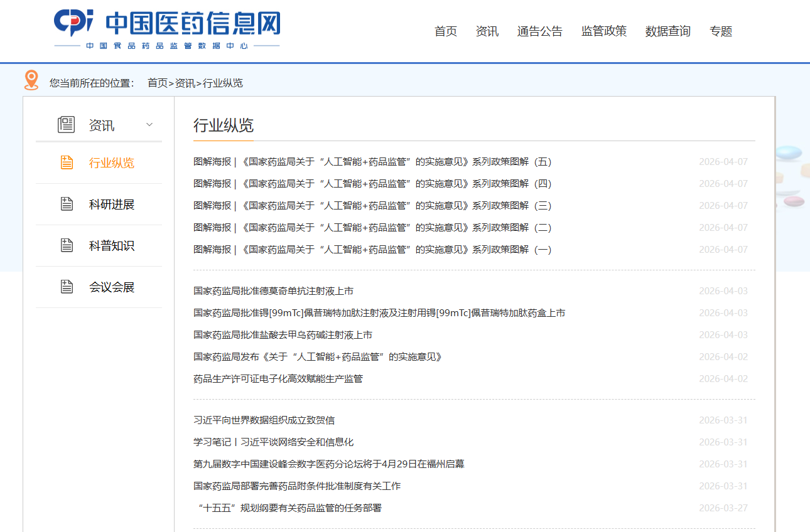Click the 资讯 newspaper icon in sidebar
The width and height of the screenshot is (810, 532).
(x=66, y=125)
